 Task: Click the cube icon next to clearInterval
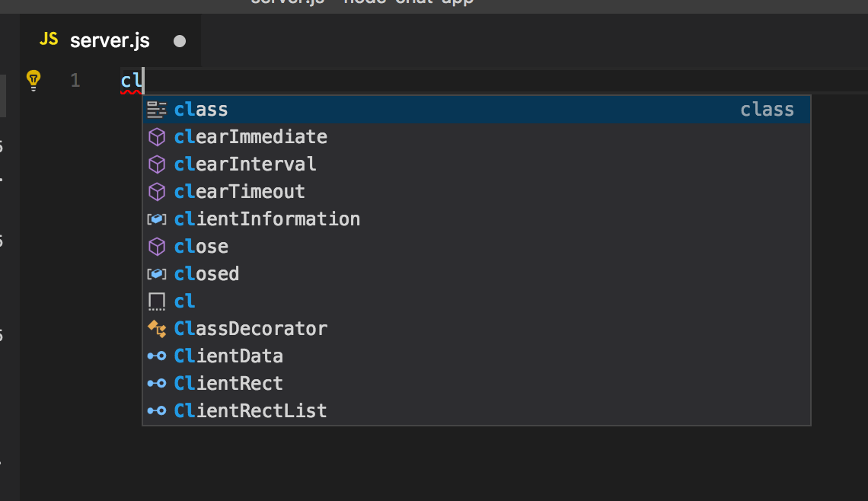tap(157, 164)
